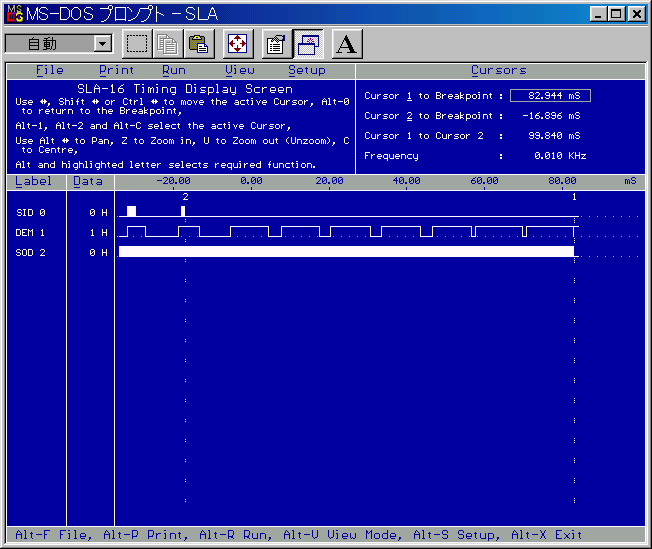The width and height of the screenshot is (652, 549).
Task: Click the Cursor 1 to Breakpoint value field
Action: (x=549, y=96)
